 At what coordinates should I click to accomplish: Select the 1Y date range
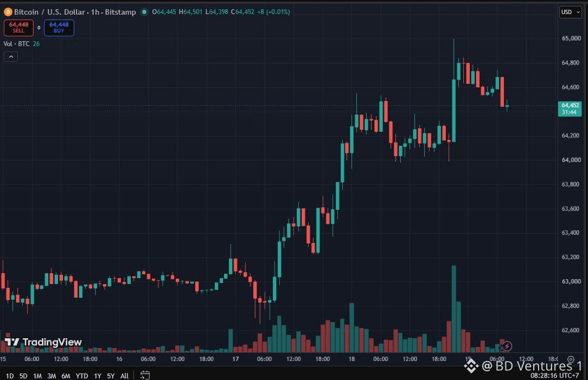(x=98, y=376)
